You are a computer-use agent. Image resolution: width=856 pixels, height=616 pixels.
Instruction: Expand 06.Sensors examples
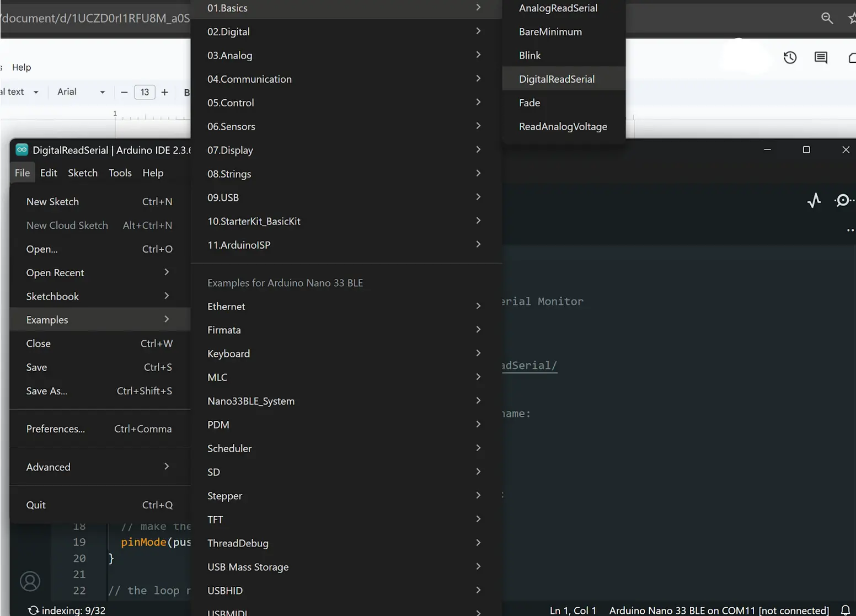tap(346, 127)
